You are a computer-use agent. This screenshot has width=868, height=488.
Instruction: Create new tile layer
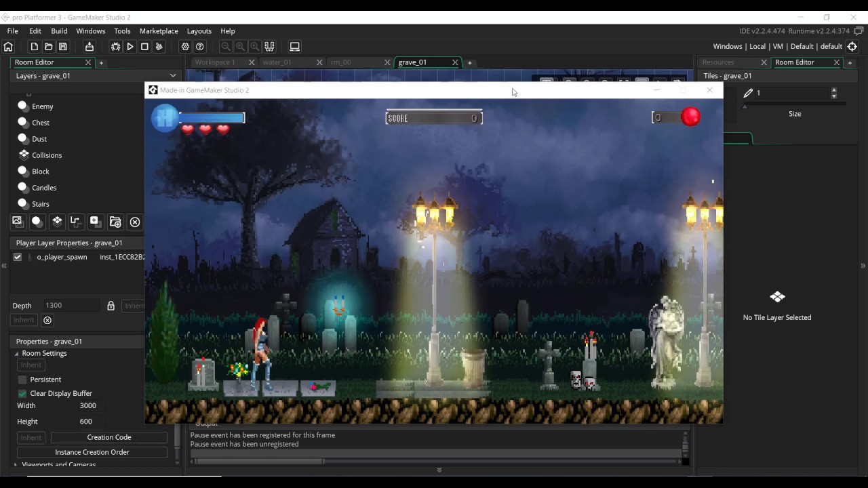(57, 221)
